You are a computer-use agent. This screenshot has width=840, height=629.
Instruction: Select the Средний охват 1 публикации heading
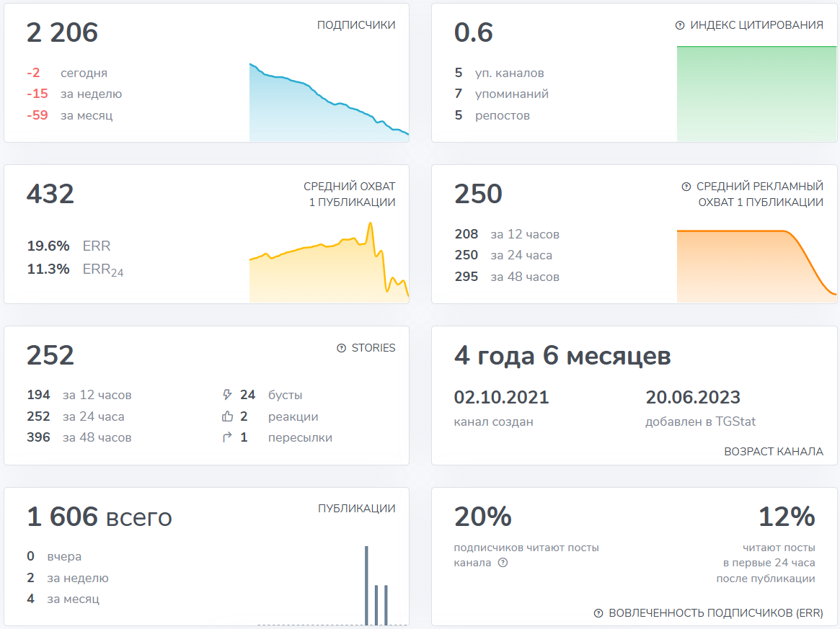(350, 195)
